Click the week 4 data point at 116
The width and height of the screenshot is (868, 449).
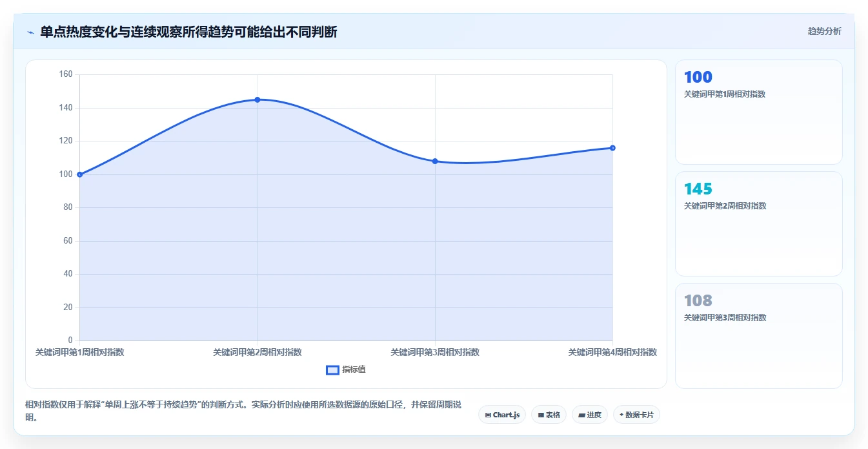click(x=612, y=148)
